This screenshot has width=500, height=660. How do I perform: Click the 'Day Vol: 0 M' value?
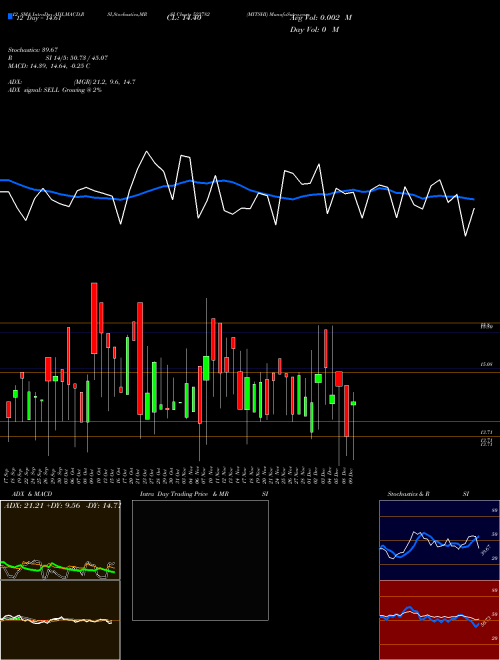tap(314, 29)
